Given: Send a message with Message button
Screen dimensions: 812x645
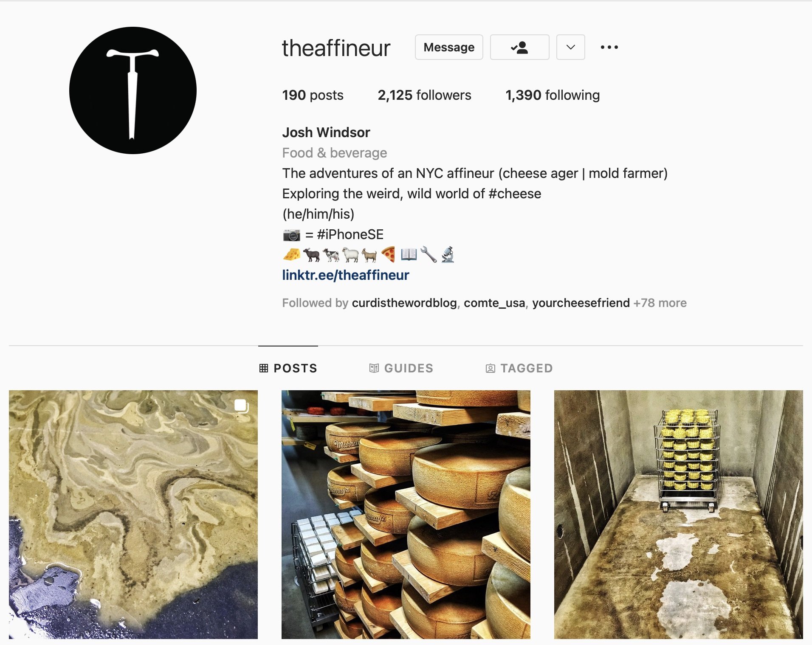Looking at the screenshot, I should pos(449,47).
